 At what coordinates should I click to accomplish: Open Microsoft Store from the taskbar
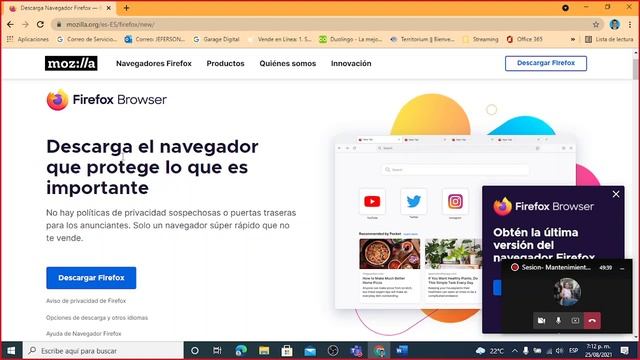[287, 351]
